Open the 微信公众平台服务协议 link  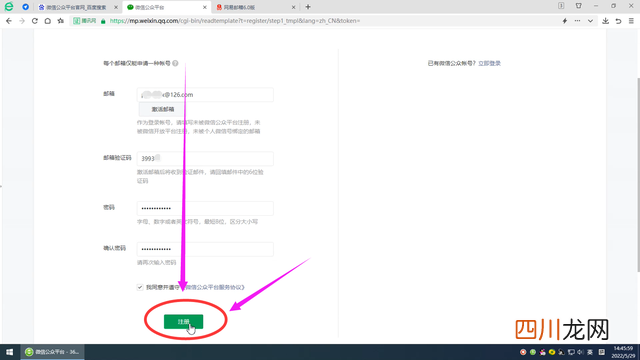tap(213, 287)
